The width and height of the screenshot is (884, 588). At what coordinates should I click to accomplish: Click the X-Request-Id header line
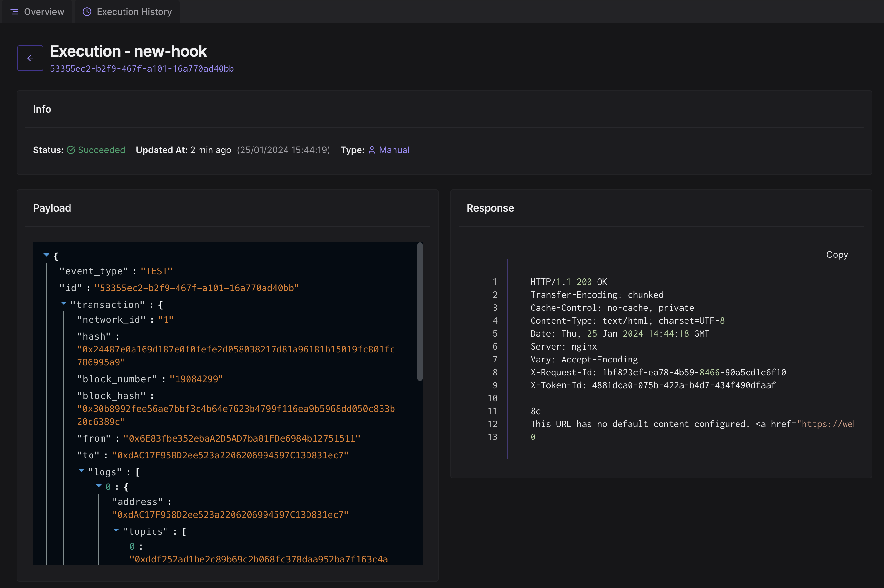[658, 373]
